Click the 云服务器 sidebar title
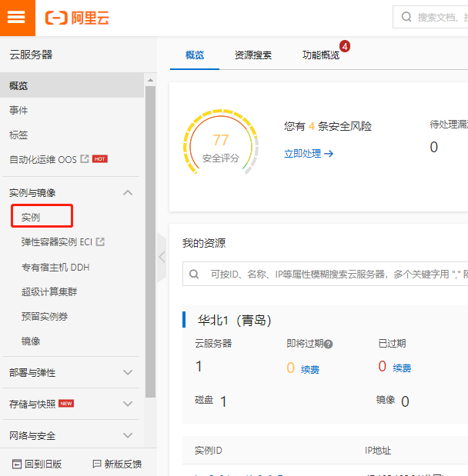Screen dimensions: 468x476 (x=31, y=55)
